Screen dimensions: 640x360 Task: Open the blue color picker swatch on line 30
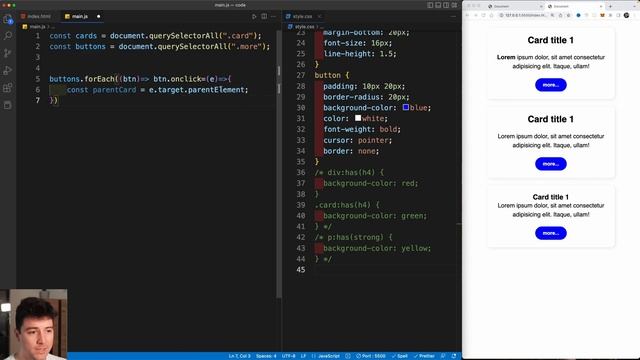[406, 107]
